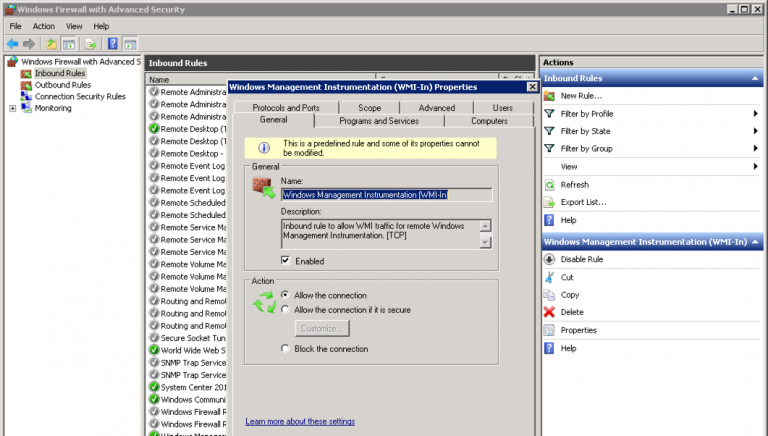Open the View menu in menu bar
Viewport: 768px width, 436px height.
coord(74,26)
